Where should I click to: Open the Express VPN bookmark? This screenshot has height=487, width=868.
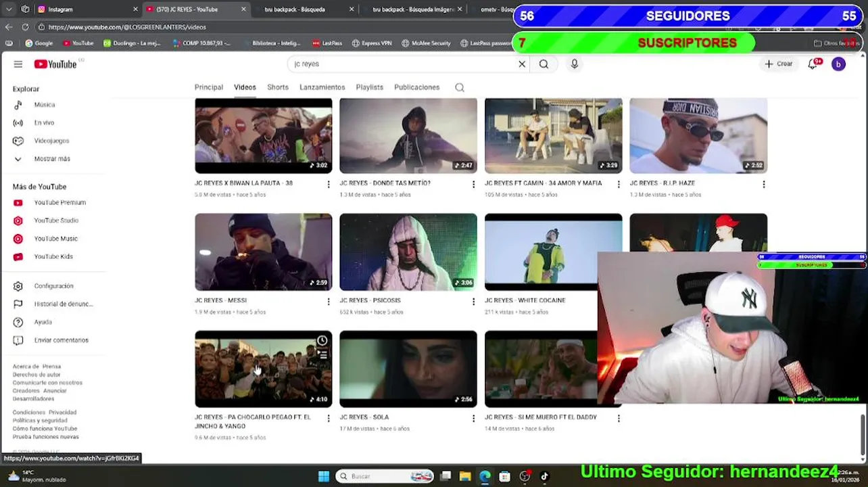(x=372, y=43)
